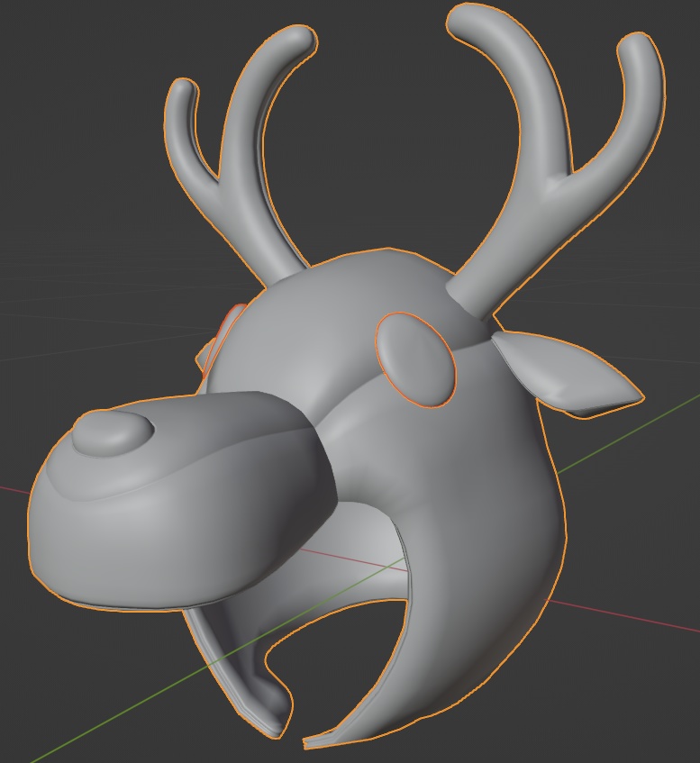Select the pointed ear beside the taller antler
Image resolution: width=700 pixels, height=763 pixels.
[x=567, y=374]
